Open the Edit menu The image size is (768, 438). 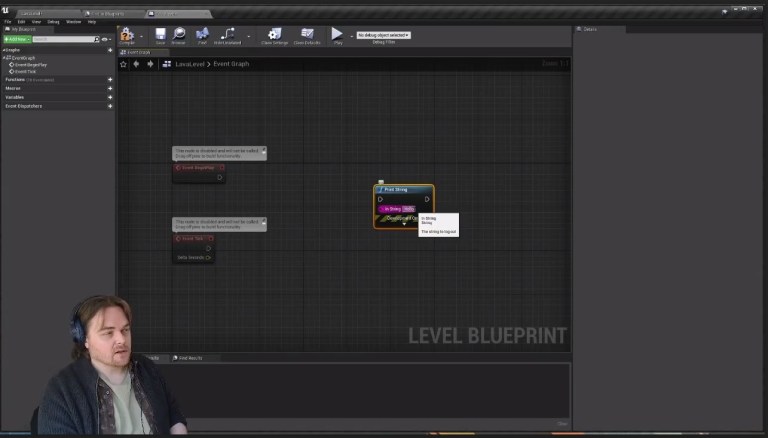coord(22,22)
